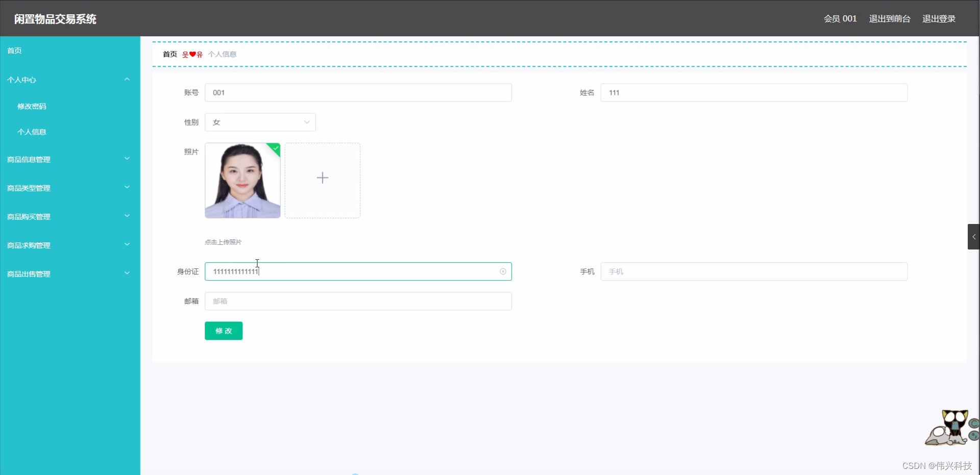Click 退出到前台 in the top bar
Screen dimensions: 980x475
pos(890,18)
